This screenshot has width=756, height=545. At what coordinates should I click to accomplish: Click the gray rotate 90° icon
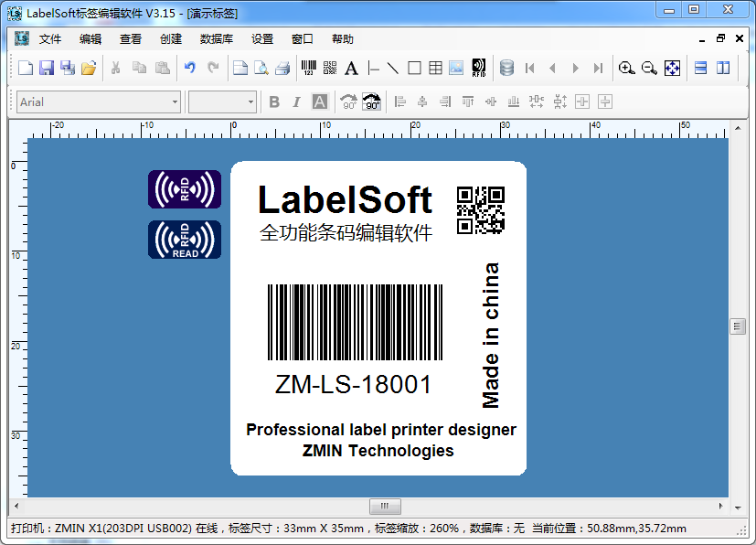pyautogui.click(x=348, y=102)
